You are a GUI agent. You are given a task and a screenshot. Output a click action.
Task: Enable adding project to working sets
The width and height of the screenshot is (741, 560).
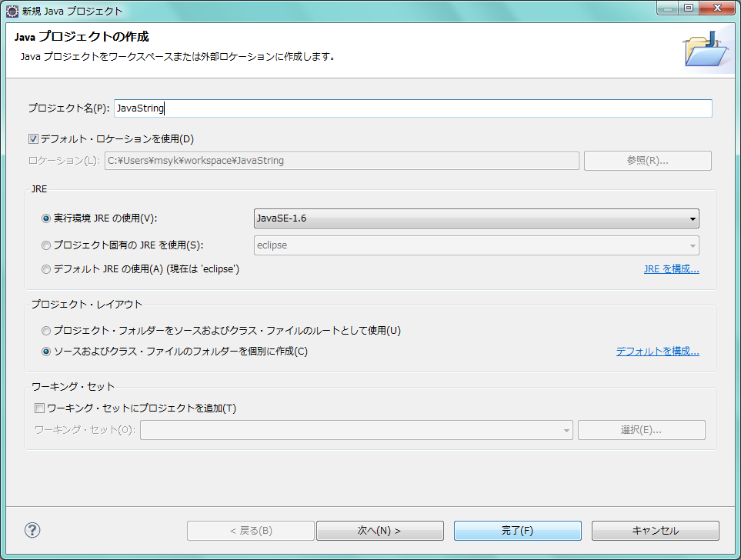pyautogui.click(x=40, y=408)
